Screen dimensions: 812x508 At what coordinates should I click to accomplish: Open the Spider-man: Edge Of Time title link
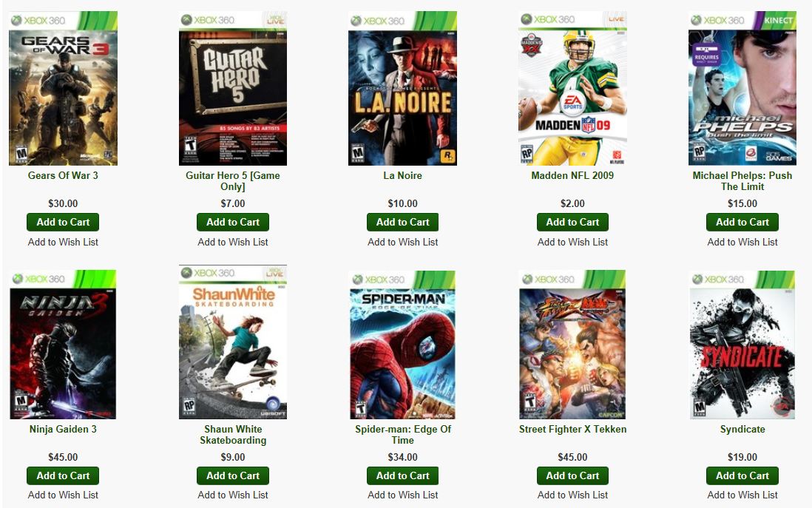click(402, 435)
